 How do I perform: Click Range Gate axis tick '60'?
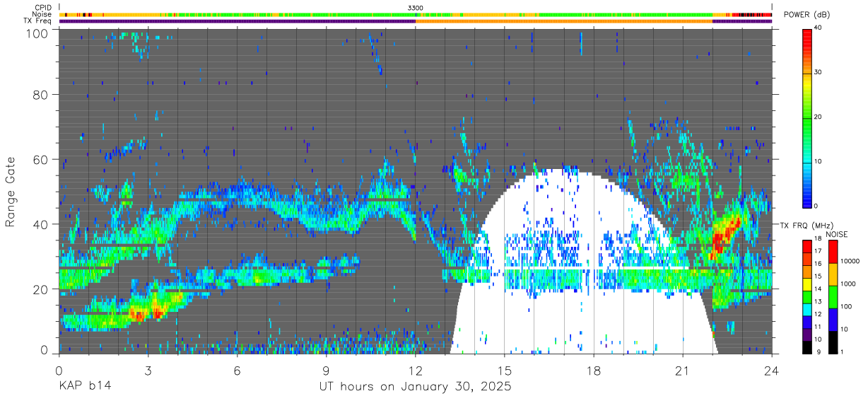coord(40,159)
